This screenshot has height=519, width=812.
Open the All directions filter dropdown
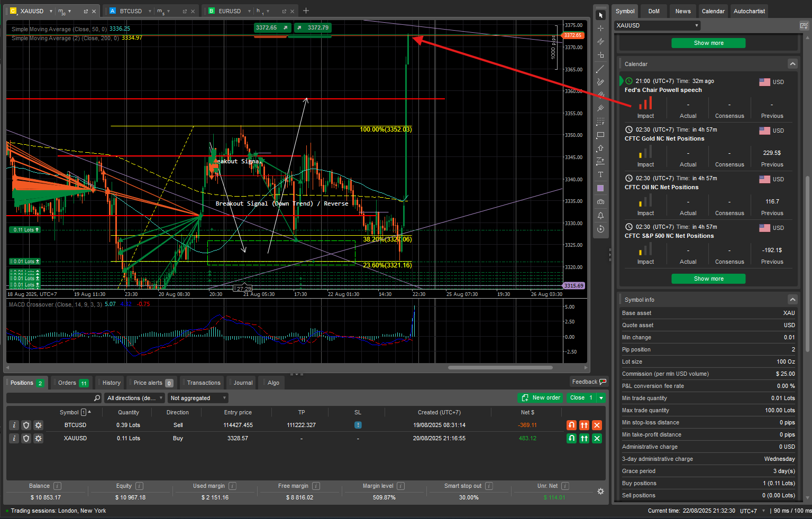(x=135, y=398)
